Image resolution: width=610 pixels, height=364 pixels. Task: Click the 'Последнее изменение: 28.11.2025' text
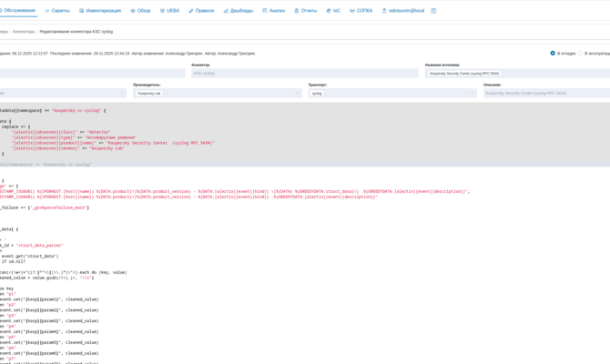pyautogui.click(x=90, y=54)
